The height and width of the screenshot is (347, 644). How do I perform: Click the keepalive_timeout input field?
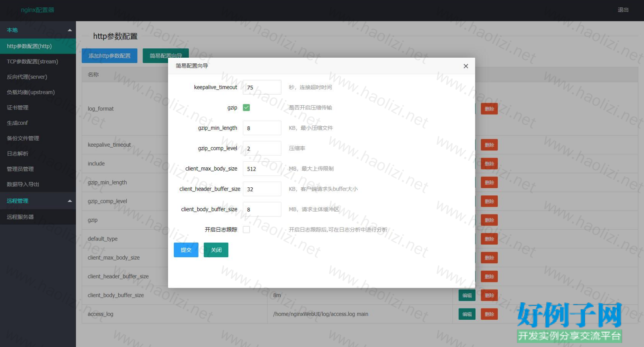pyautogui.click(x=262, y=87)
